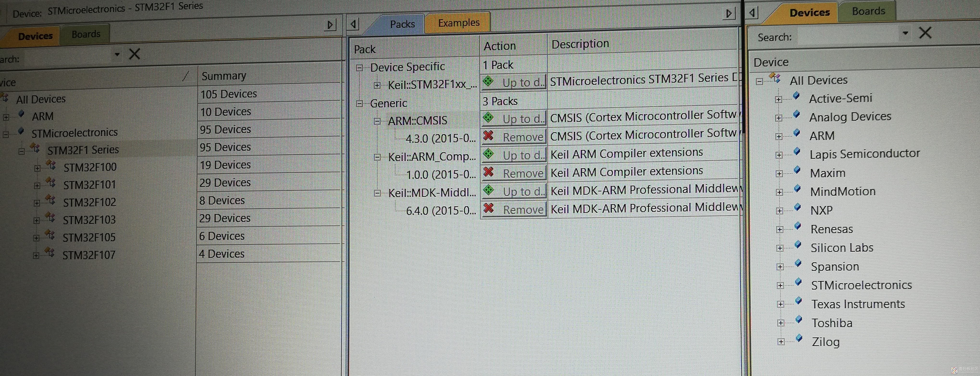Expand the STM32F101 node

pos(37,186)
